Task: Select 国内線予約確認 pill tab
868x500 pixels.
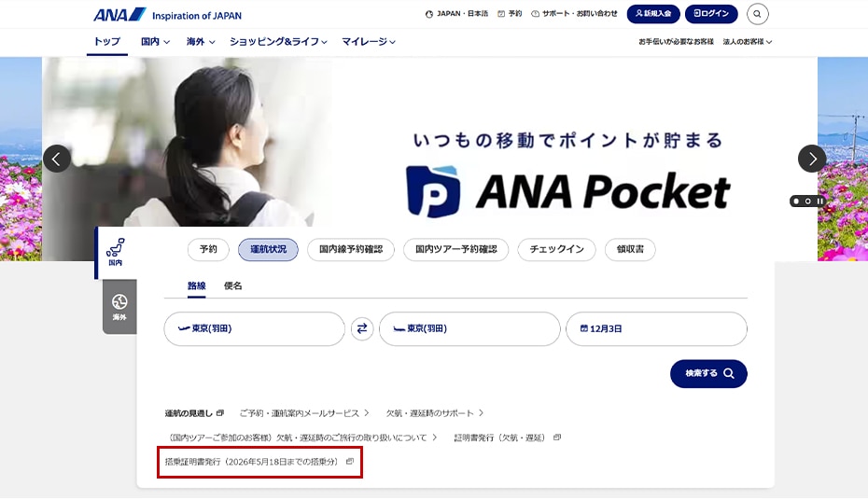Action: [x=351, y=249]
